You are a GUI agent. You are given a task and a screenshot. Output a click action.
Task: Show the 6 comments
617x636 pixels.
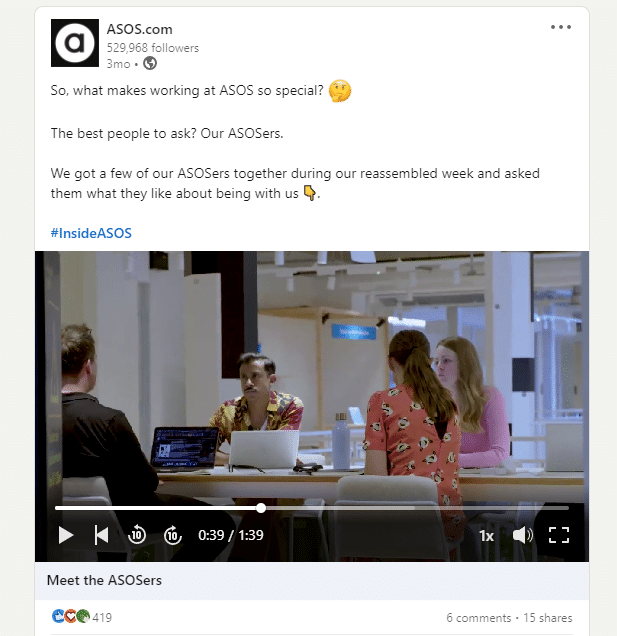tap(479, 618)
